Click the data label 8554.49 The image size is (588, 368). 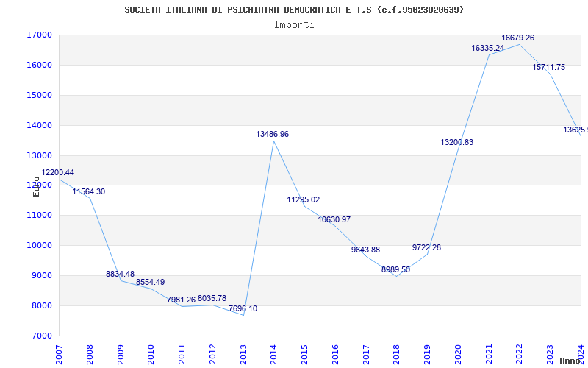(150, 283)
